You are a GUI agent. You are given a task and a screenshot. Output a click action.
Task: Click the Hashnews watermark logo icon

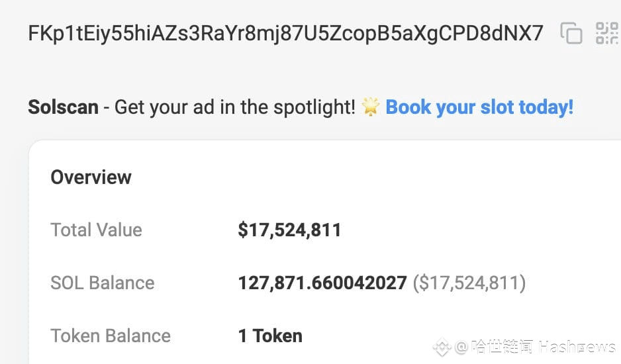442,347
